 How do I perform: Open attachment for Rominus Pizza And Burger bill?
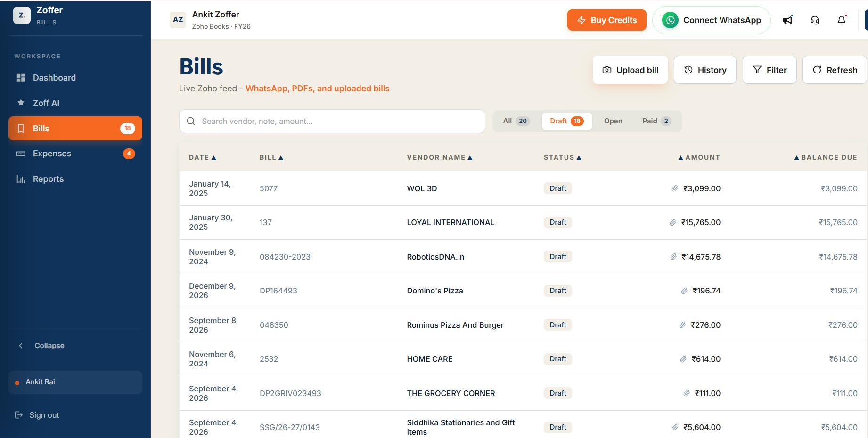click(x=682, y=325)
